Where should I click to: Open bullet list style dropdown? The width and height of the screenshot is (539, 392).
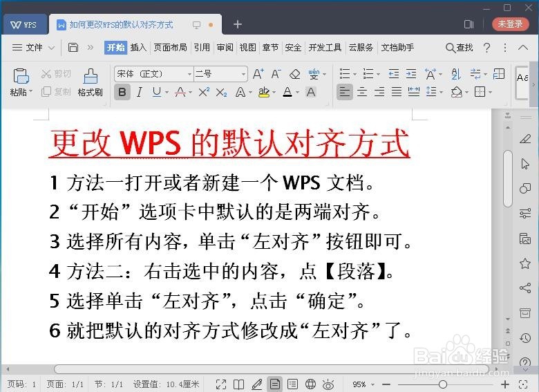tap(354, 74)
